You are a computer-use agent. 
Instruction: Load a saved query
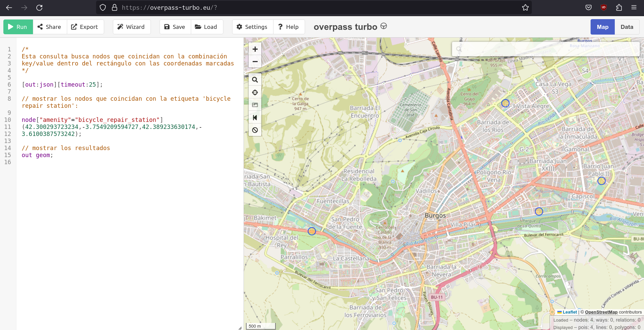point(207,27)
